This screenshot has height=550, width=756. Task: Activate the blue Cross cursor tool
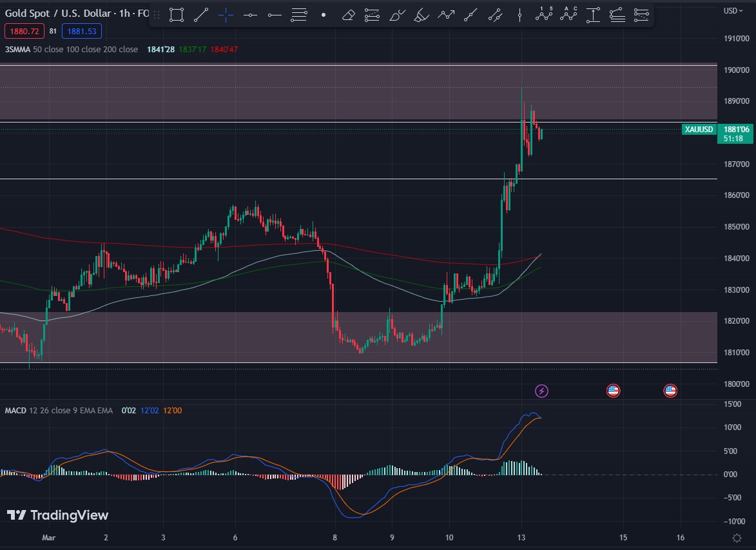click(226, 14)
